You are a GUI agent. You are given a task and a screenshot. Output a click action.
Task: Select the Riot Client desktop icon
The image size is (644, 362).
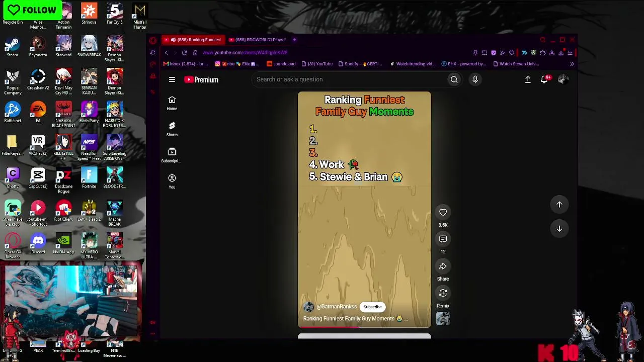coord(63,211)
